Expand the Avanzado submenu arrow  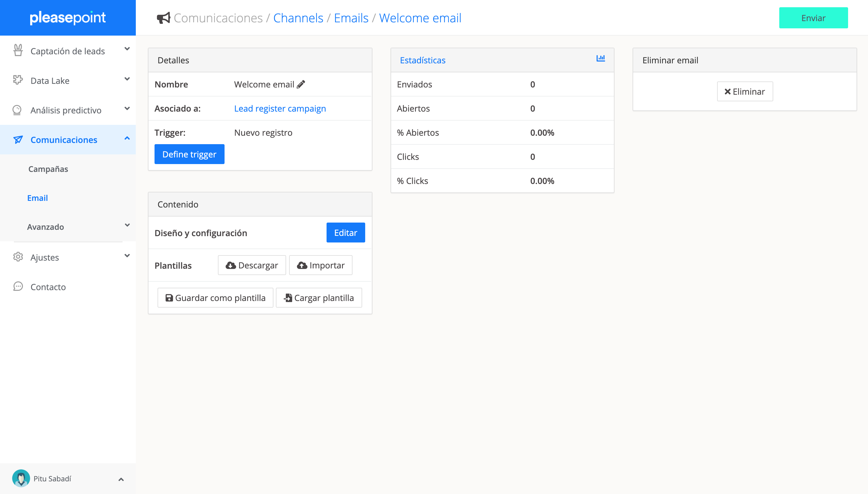click(127, 225)
